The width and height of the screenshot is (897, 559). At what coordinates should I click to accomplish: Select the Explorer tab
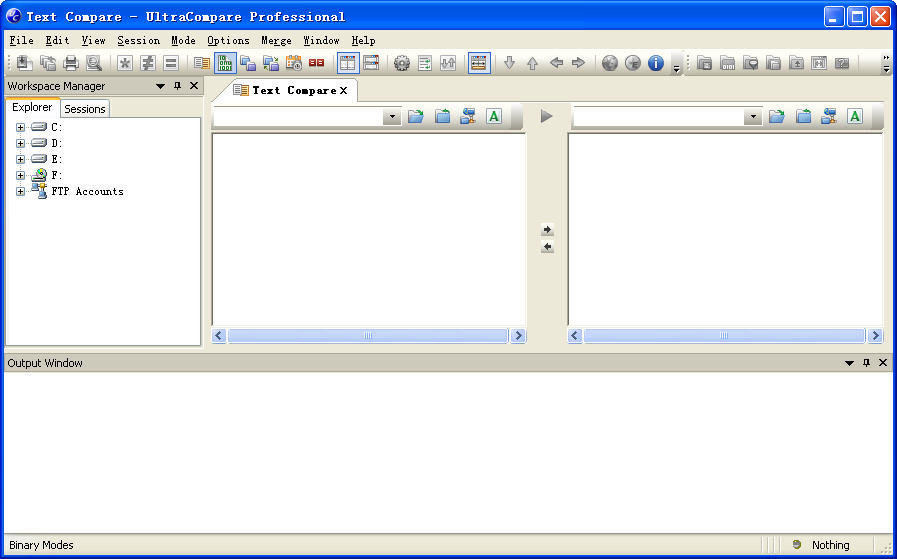32,107
